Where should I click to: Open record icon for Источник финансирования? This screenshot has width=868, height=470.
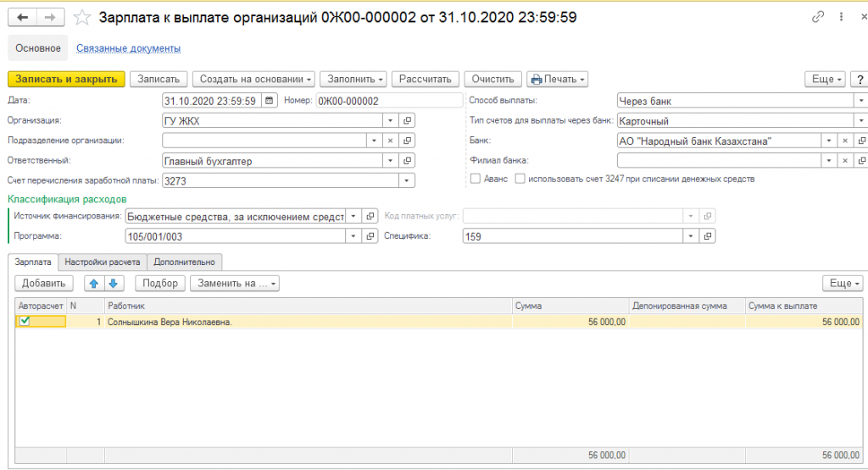click(x=370, y=216)
